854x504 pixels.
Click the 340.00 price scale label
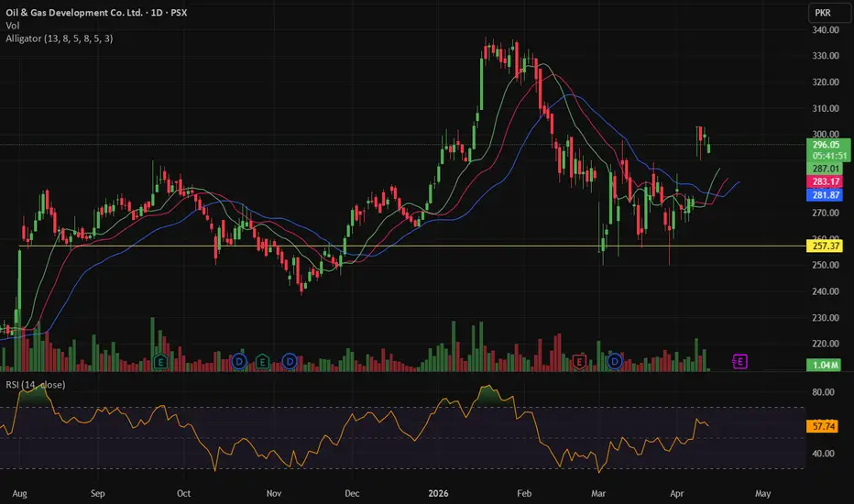click(826, 30)
